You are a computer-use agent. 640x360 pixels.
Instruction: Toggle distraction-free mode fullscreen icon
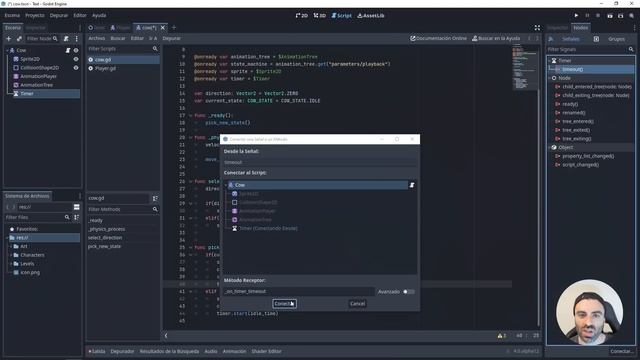tap(537, 28)
